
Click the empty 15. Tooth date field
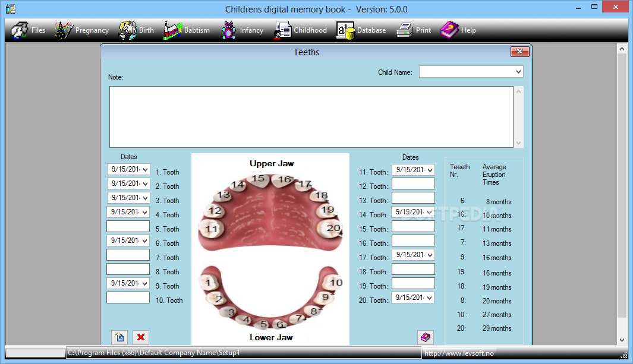tap(413, 226)
